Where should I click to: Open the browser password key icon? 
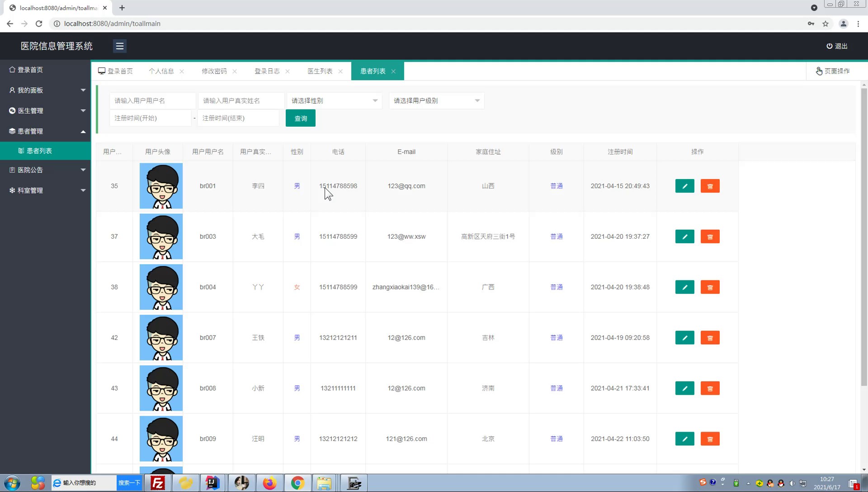click(x=811, y=24)
